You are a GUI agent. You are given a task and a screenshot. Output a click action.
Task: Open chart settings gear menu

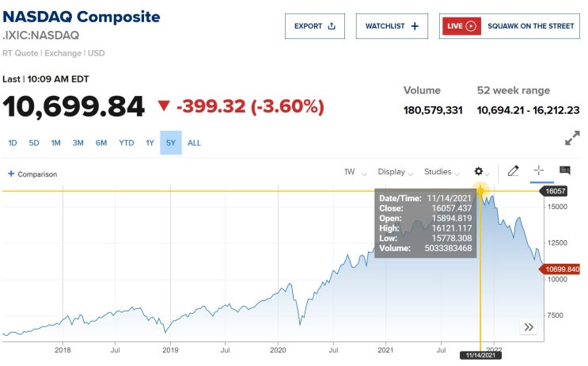(480, 172)
